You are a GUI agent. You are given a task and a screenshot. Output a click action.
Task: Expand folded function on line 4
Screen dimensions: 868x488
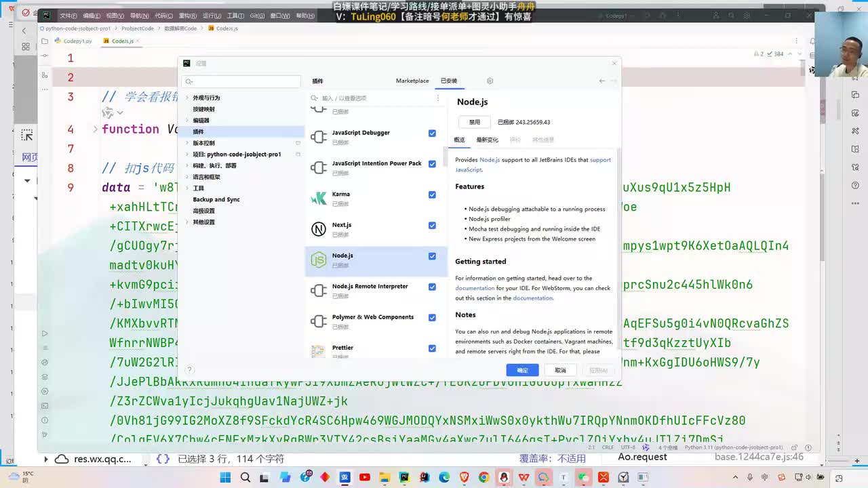tap(95, 129)
